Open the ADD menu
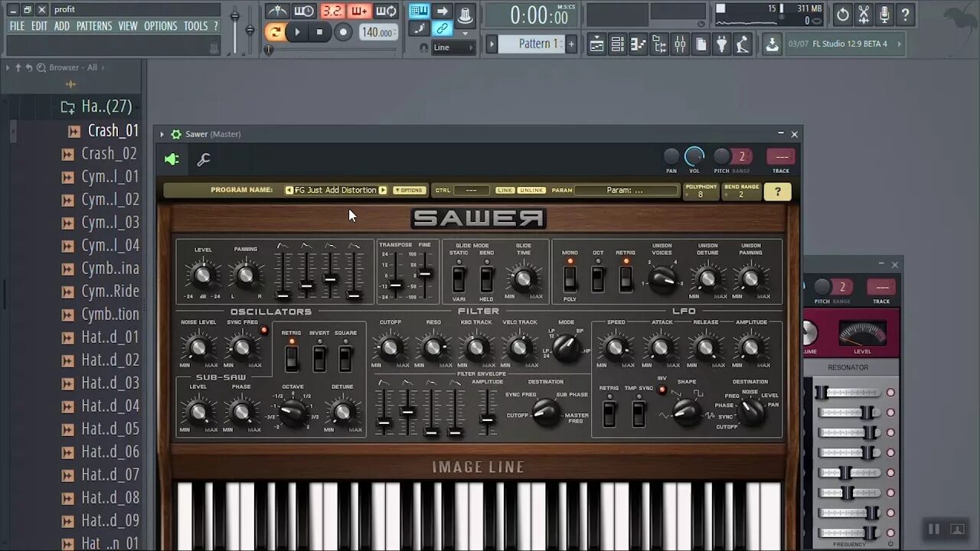Image resolution: width=980 pixels, height=551 pixels. click(x=62, y=26)
